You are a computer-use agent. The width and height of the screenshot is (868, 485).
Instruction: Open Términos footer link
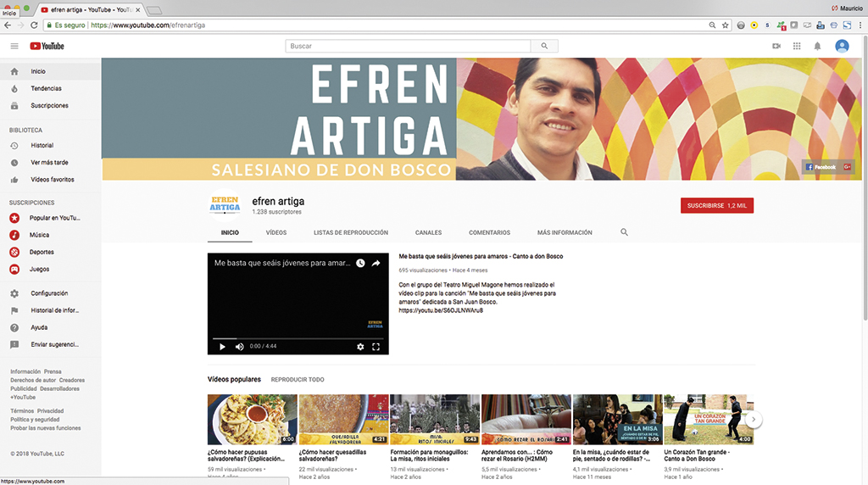coord(21,411)
